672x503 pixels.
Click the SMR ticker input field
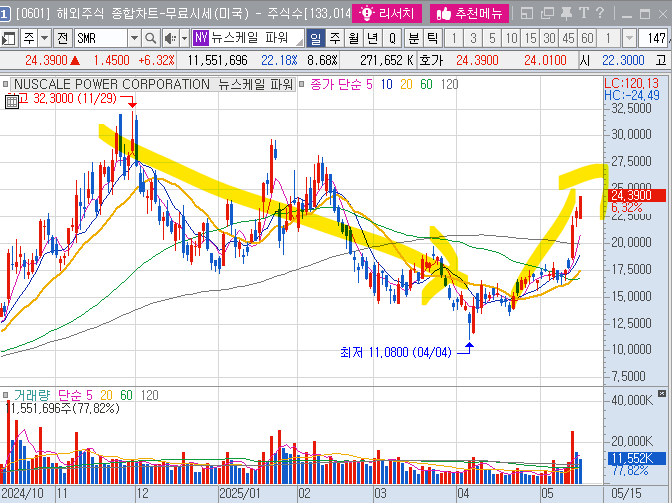[101, 39]
